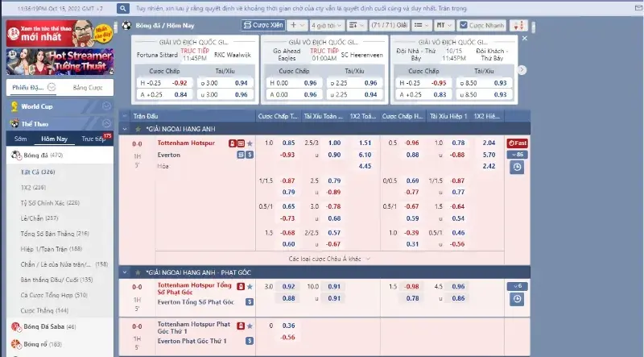Viewport: 644px width, 357px height.
Task: Open S icon for Everton Phạt Góc Thứ 1
Action: [x=250, y=341]
